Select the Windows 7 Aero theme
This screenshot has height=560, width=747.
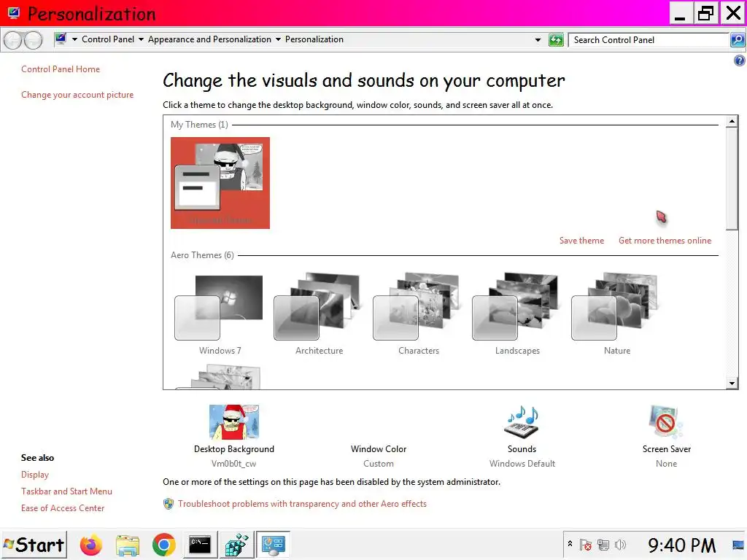coord(220,314)
